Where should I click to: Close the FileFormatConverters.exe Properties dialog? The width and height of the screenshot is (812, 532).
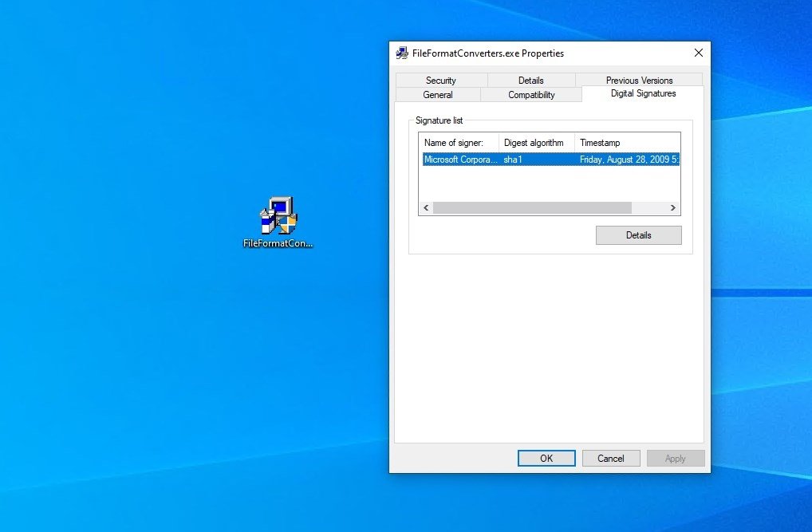[699, 53]
